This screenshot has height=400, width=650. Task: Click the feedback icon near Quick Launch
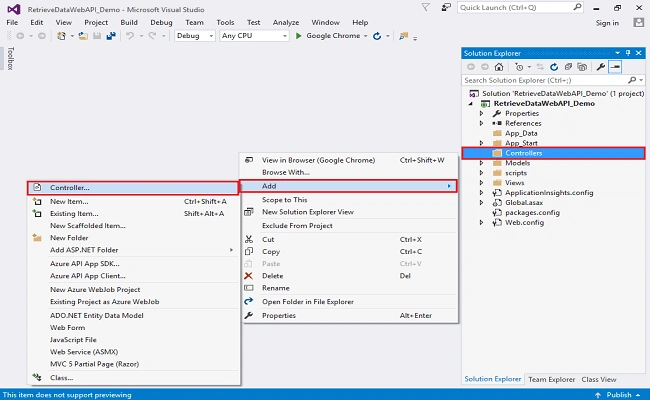point(446,7)
